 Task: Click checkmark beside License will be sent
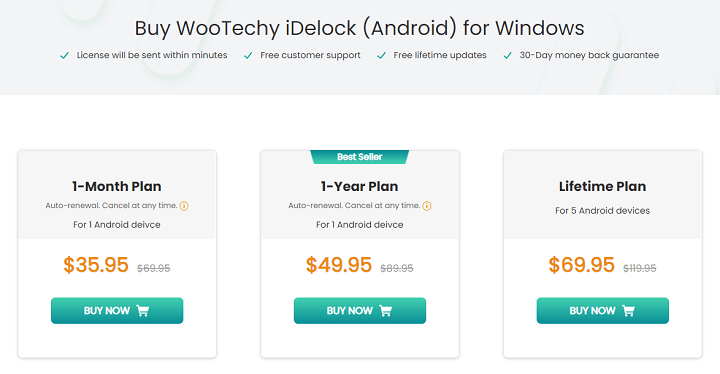coord(64,56)
